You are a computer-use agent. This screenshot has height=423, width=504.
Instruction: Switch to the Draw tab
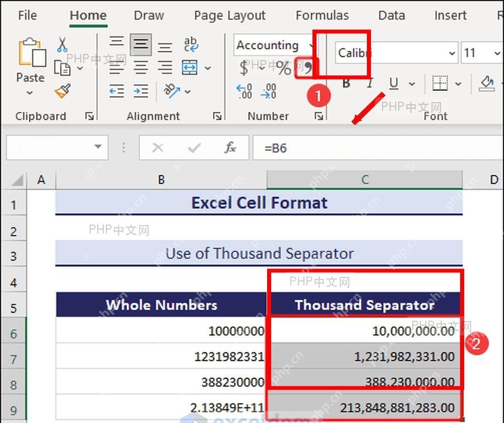click(x=149, y=16)
